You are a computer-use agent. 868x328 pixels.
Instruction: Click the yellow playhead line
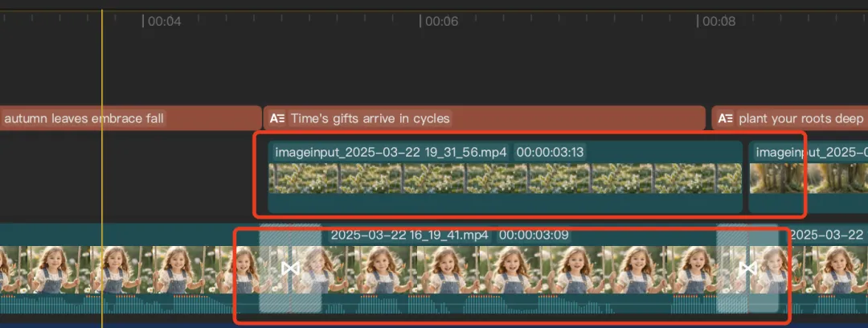coord(102,166)
